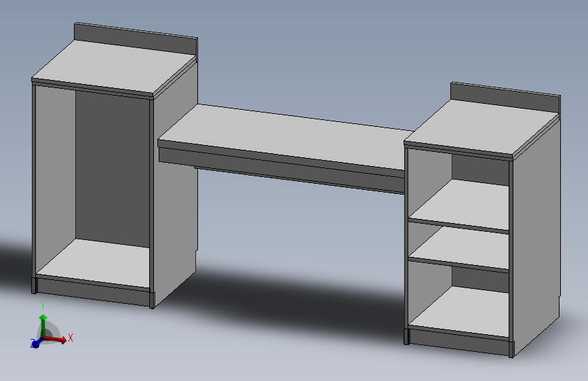Select the left cabinet's countertop face
The image size is (588, 381).
pos(114,68)
